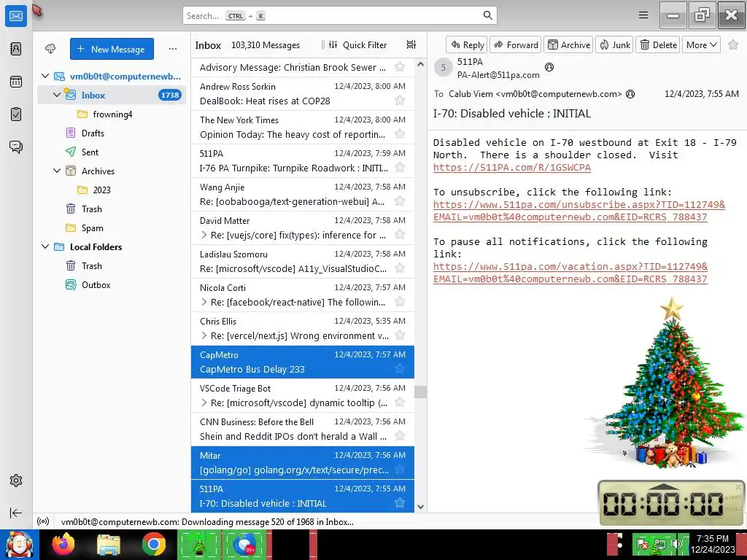The height and width of the screenshot is (560, 747).
Task: Select the Andrew Ross Sorkin message
Action: (x=303, y=93)
